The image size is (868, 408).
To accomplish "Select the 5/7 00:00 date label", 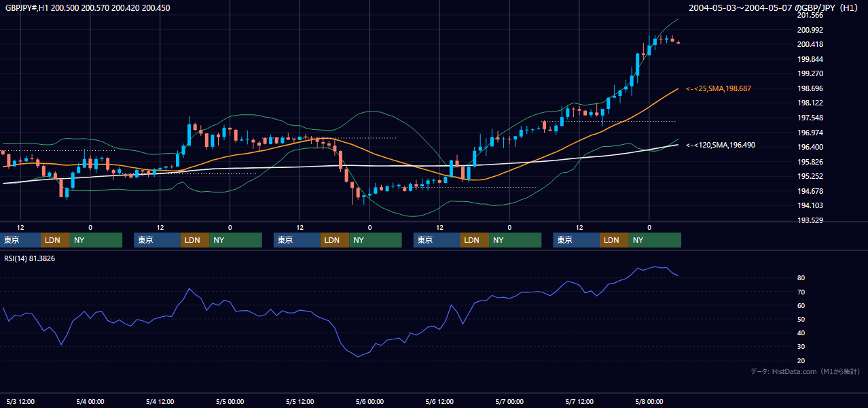I will point(509,401).
